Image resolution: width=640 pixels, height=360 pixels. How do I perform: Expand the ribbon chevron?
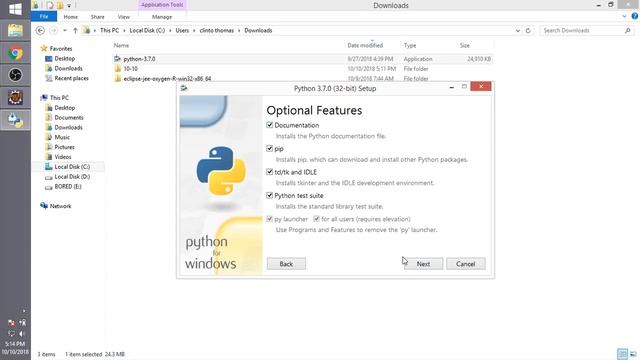pos(624,16)
